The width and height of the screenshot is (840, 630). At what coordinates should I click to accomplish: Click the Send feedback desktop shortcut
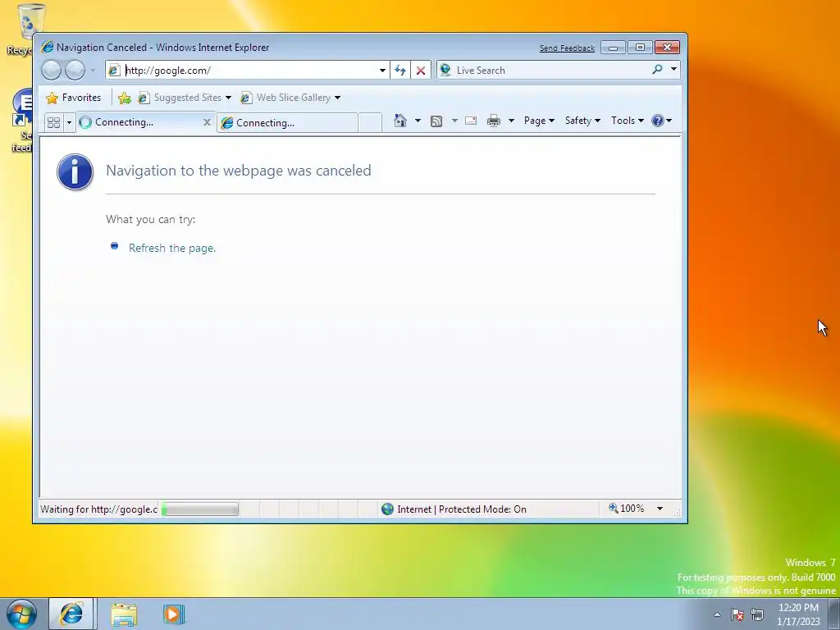coord(21,121)
